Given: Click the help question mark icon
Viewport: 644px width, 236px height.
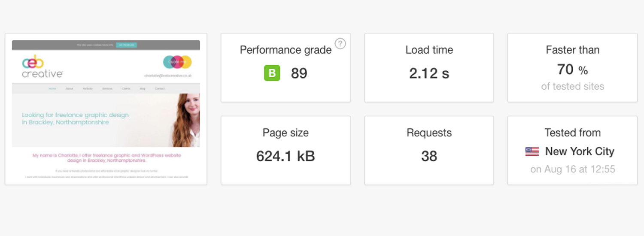Looking at the screenshot, I should pos(340,43).
